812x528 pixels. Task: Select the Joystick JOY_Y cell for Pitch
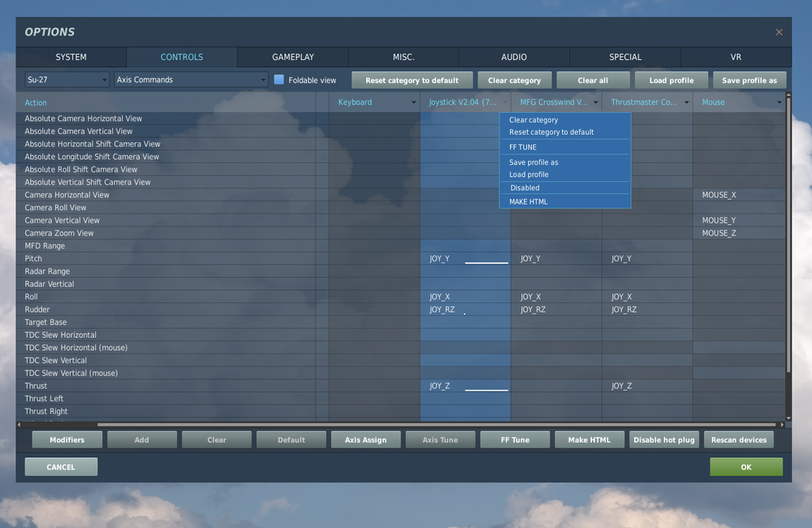tap(465, 258)
